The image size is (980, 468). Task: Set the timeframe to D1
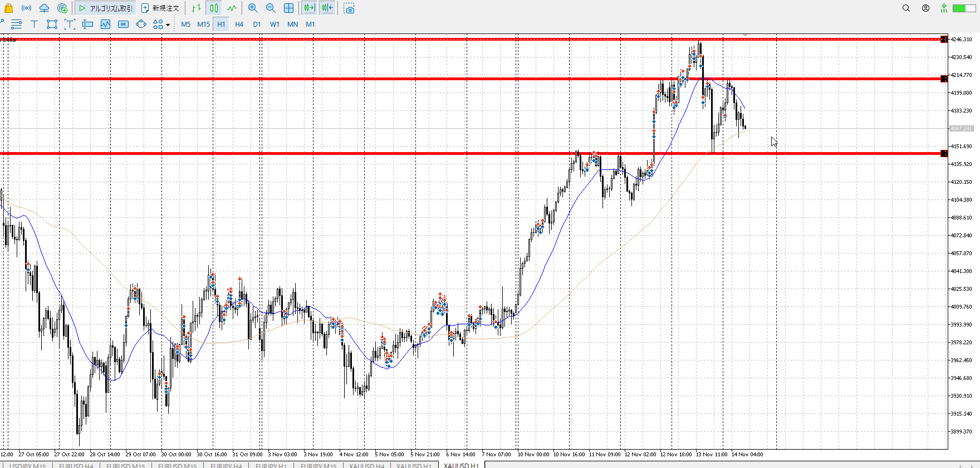(x=257, y=24)
